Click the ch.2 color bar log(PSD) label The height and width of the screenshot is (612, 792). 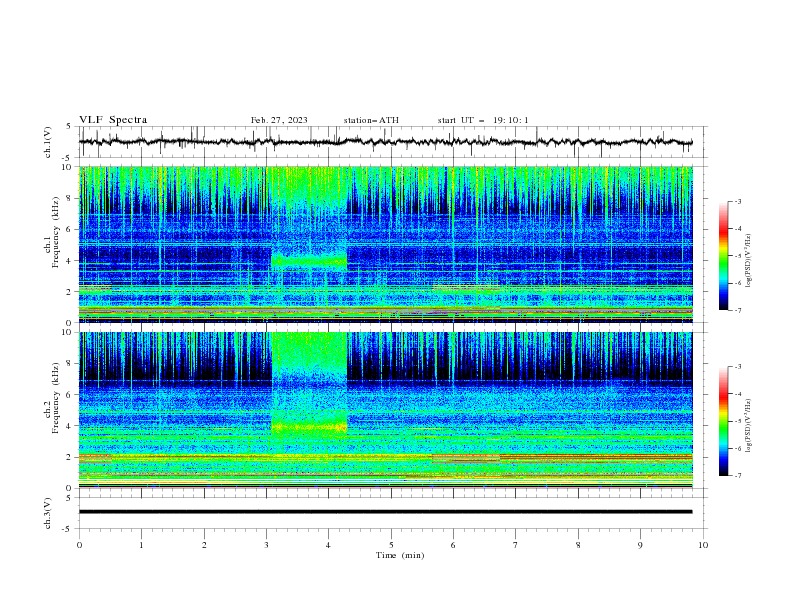[748, 426]
